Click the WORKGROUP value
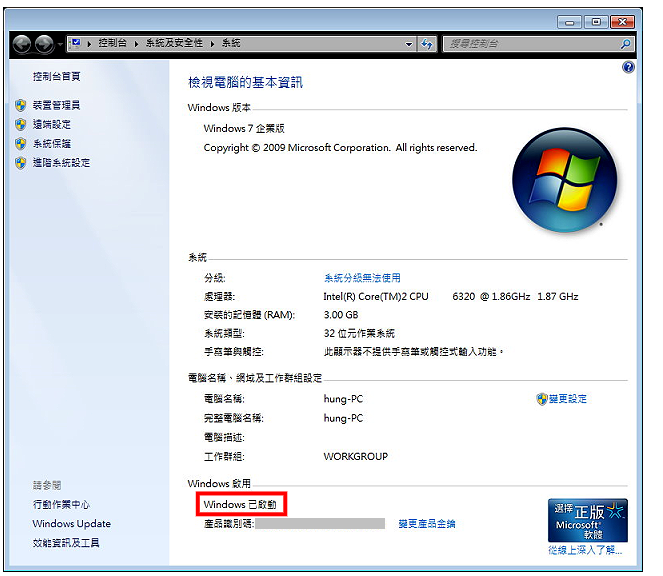The width and height of the screenshot is (663, 576). [356, 457]
